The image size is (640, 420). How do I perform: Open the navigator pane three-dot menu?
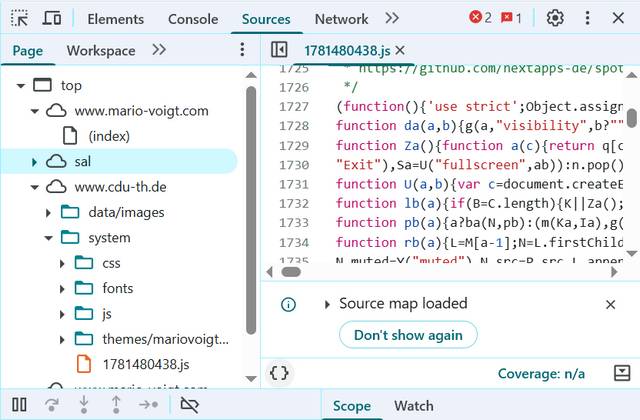(x=242, y=50)
